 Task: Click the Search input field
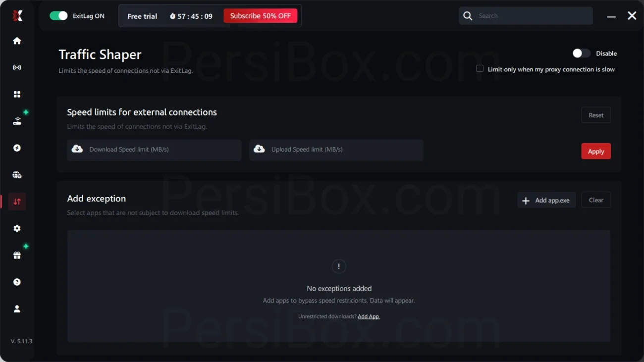click(x=526, y=16)
